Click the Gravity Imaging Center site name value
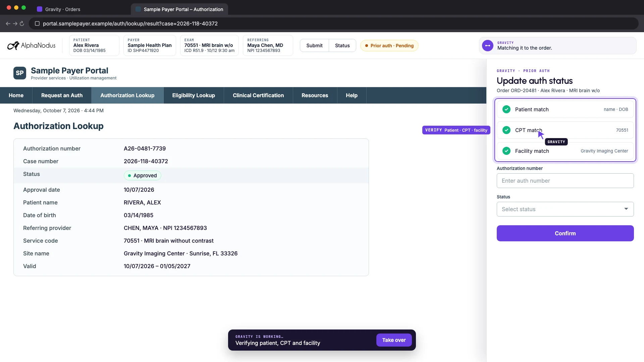Viewport: 644px width, 362px height. point(180,253)
